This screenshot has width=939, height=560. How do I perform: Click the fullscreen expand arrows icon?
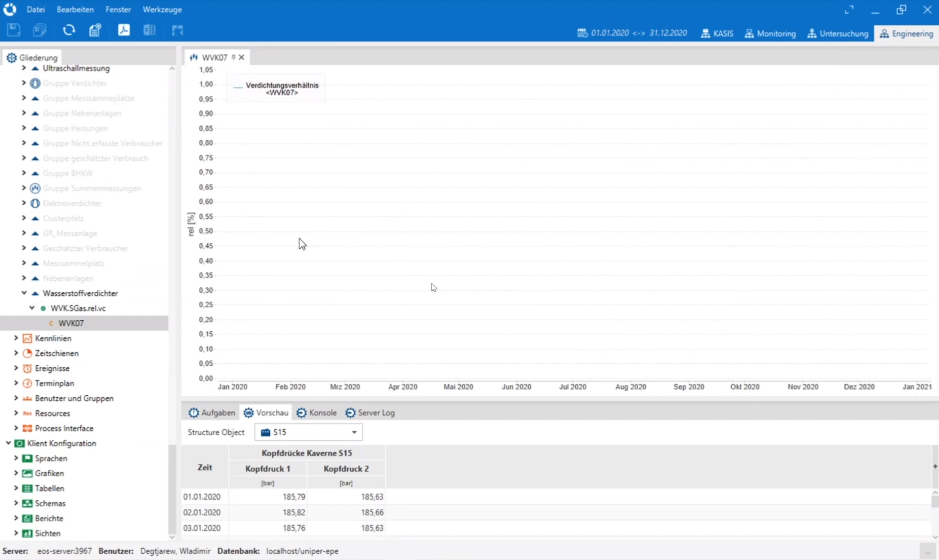tap(849, 10)
